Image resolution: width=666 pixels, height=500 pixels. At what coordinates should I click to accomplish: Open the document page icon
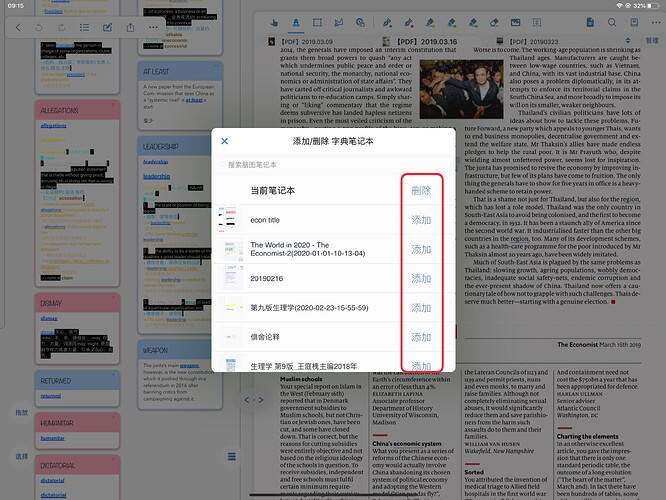(590, 23)
